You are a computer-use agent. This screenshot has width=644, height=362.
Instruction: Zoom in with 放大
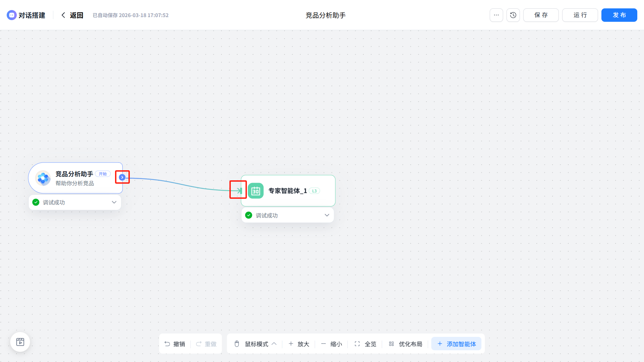(299, 344)
